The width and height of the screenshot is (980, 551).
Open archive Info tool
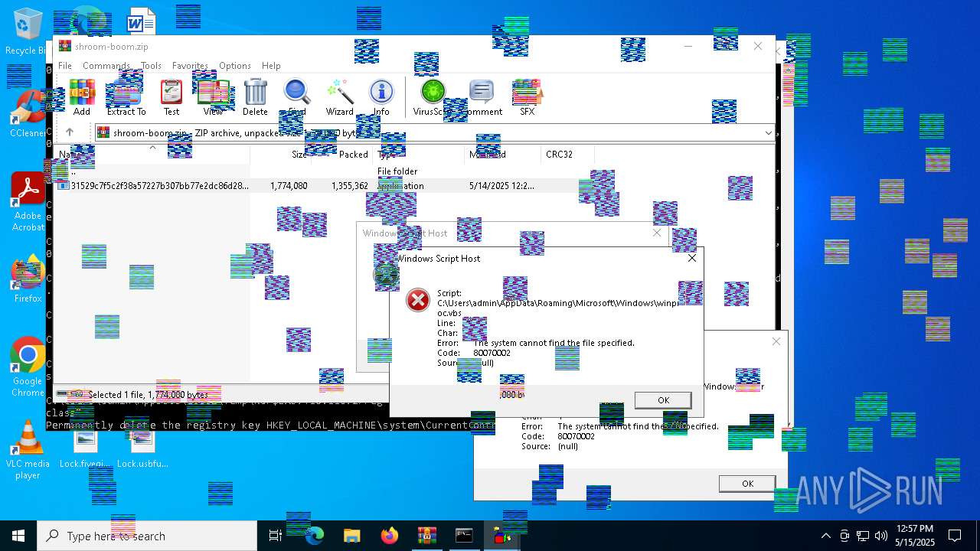coord(381,98)
